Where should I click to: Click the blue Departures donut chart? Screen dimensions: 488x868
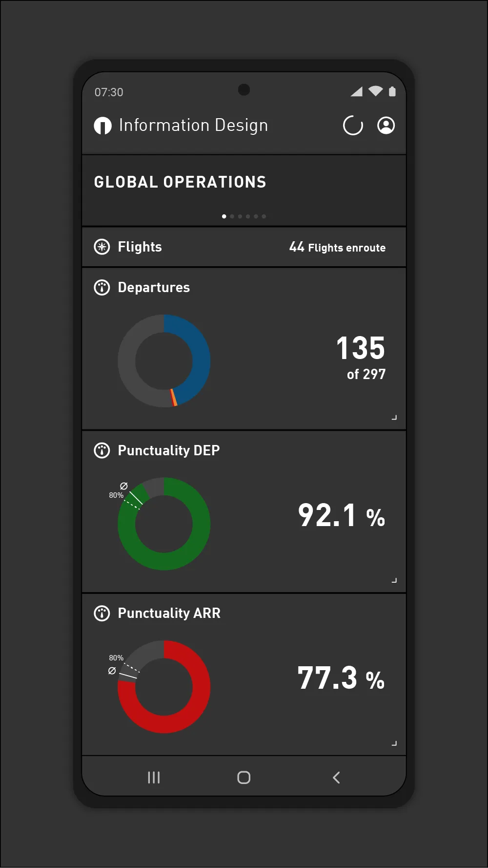tap(164, 361)
